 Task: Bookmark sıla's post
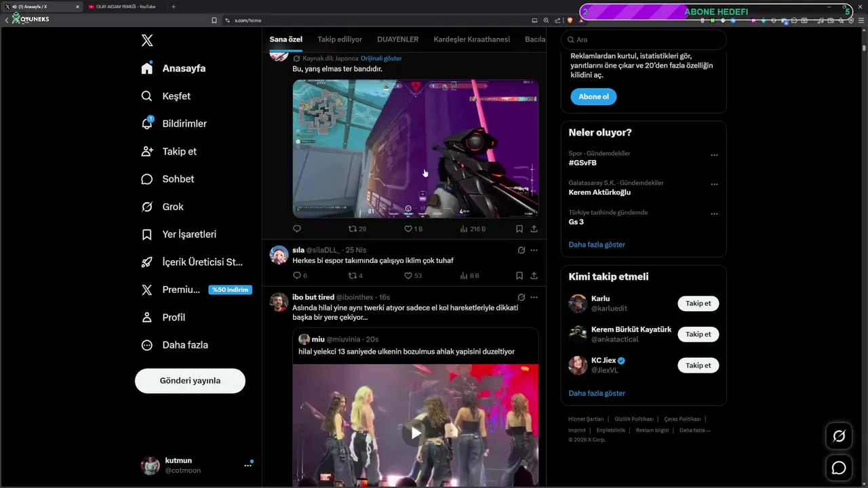(x=519, y=276)
